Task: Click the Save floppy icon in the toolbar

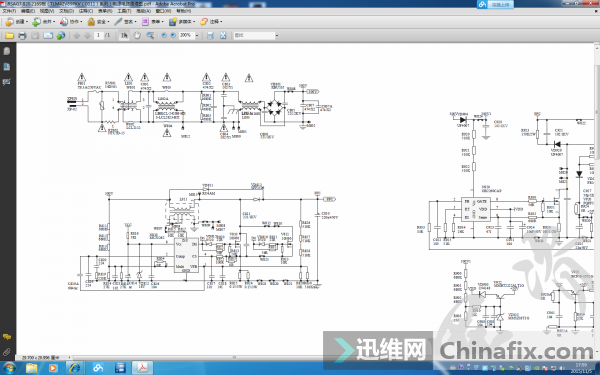Action: tap(35, 36)
